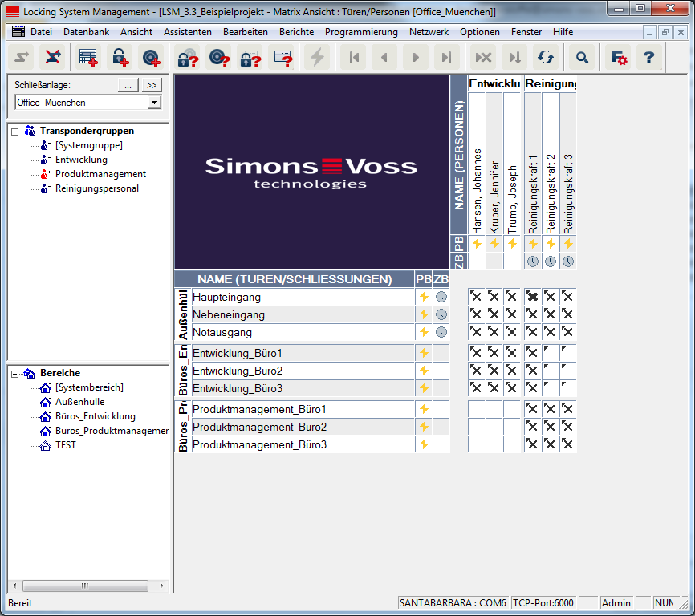Click the add new transponder toolbar icon
The image size is (695, 616).
coord(151,57)
